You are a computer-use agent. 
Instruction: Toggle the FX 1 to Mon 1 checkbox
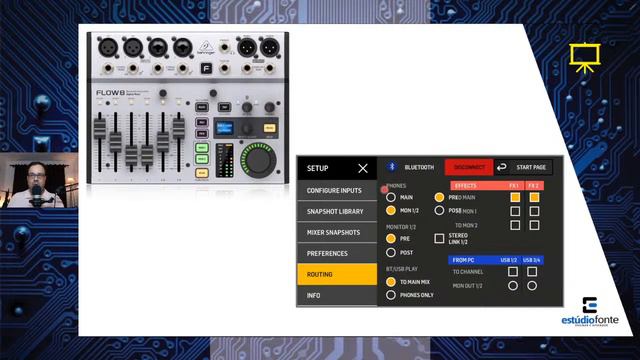(x=515, y=211)
